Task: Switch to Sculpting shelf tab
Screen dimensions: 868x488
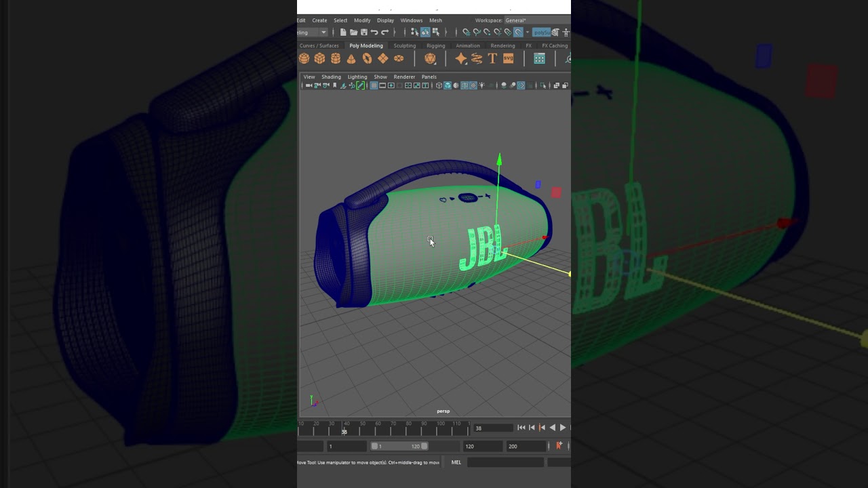Action: (x=405, y=45)
